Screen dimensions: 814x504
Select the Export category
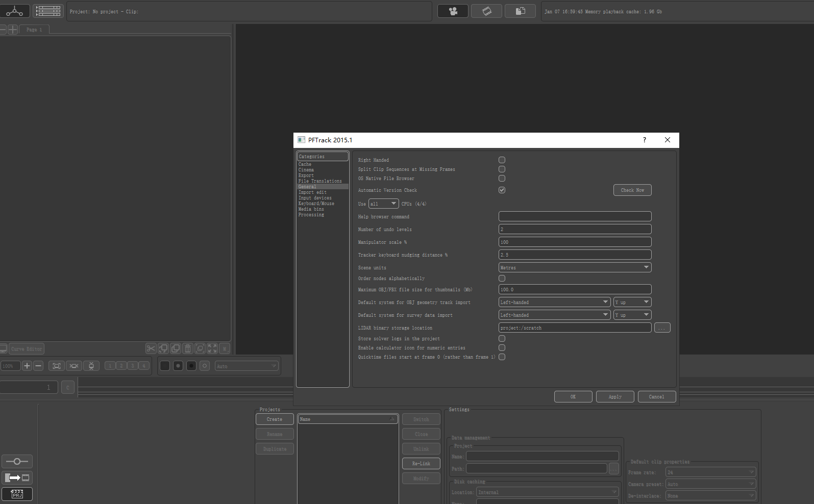click(306, 175)
